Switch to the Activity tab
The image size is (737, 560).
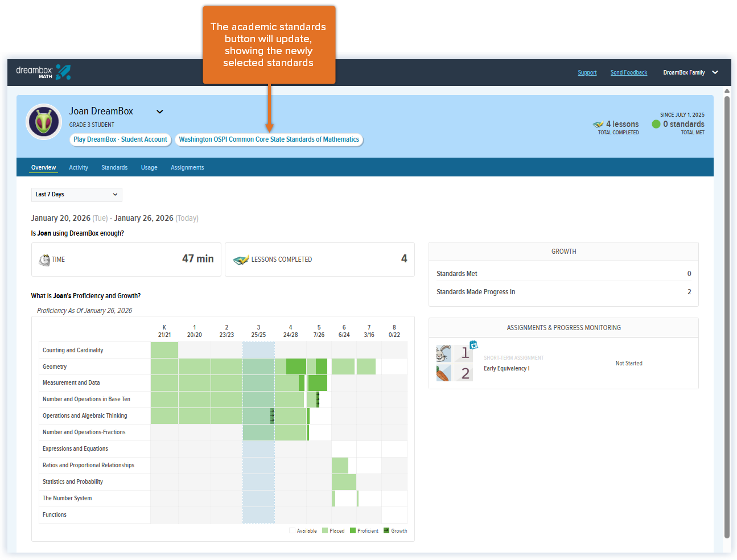coord(79,167)
